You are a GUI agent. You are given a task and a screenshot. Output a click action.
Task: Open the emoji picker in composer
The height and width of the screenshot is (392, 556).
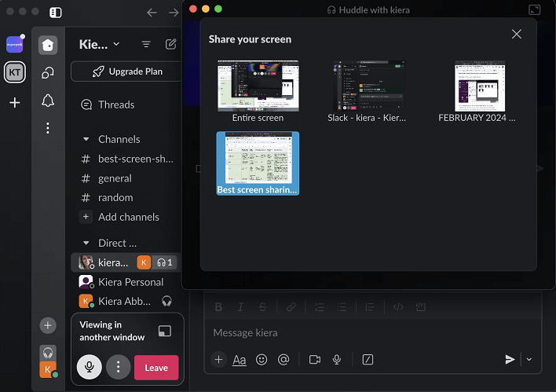(262, 359)
